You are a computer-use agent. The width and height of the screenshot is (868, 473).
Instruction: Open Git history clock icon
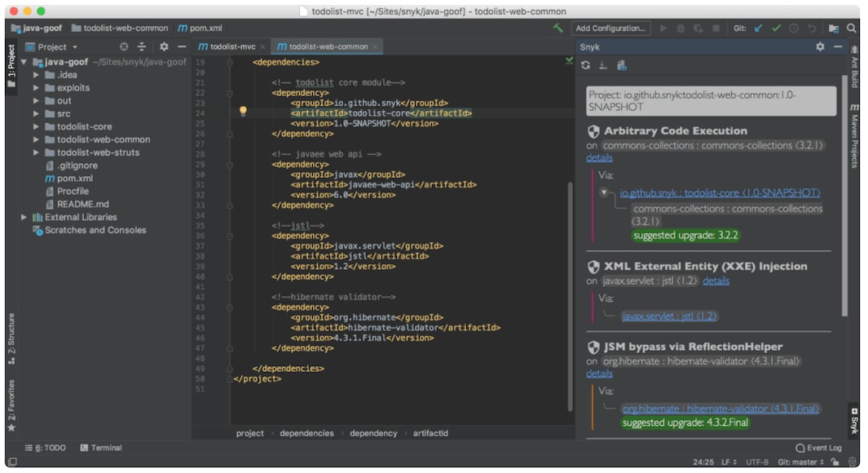[x=794, y=29]
